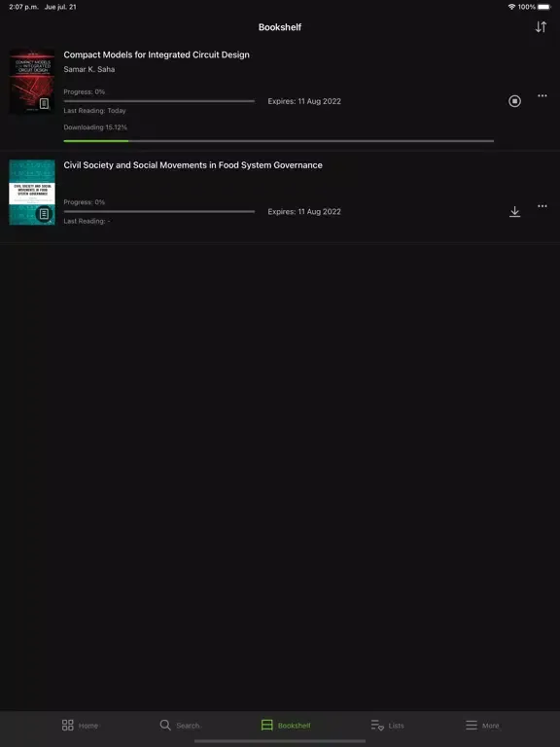Tap 'Last Reading: Today' text
Screen dimensions: 560x747
94,111
